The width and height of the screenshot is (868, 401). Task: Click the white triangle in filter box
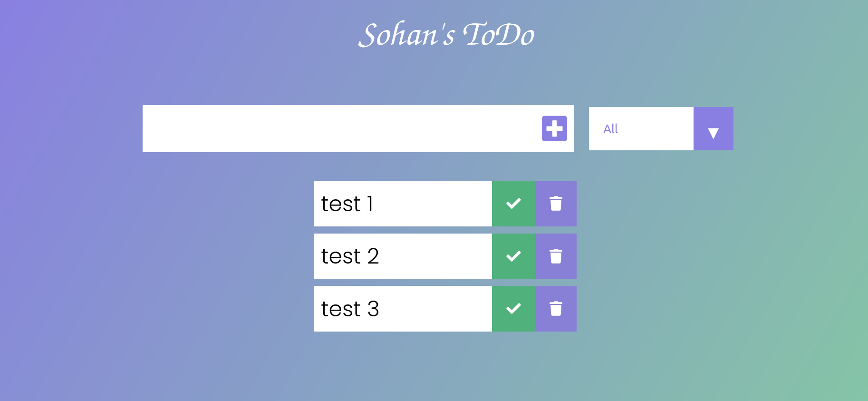713,133
